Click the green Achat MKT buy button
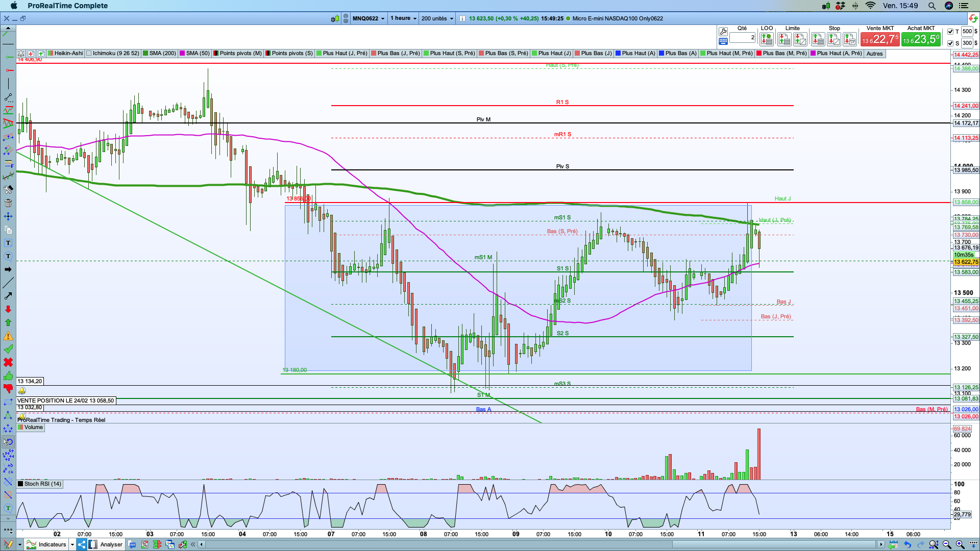The height and width of the screenshot is (551, 980). click(x=920, y=39)
